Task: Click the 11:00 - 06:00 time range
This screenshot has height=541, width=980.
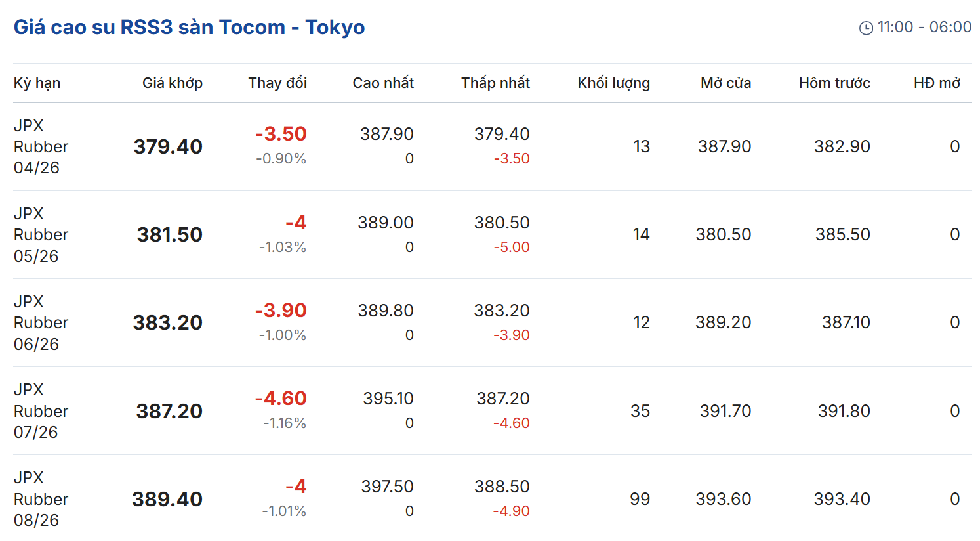Action: click(924, 27)
